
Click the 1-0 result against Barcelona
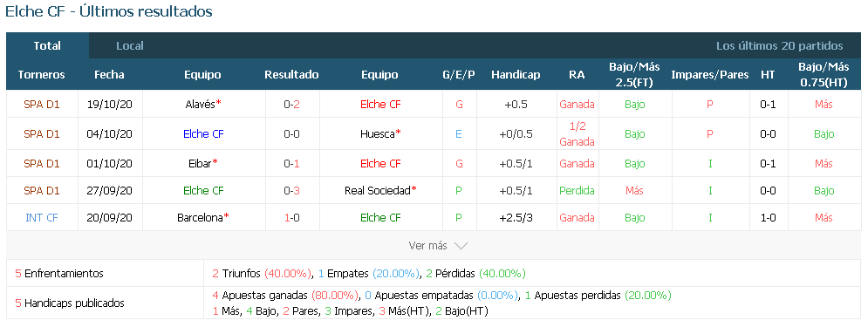pos(291,217)
